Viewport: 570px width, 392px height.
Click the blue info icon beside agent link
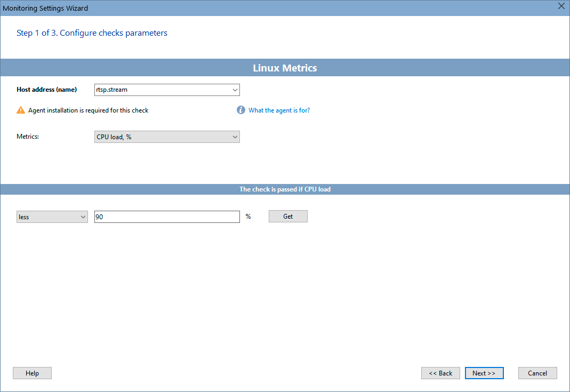point(240,110)
